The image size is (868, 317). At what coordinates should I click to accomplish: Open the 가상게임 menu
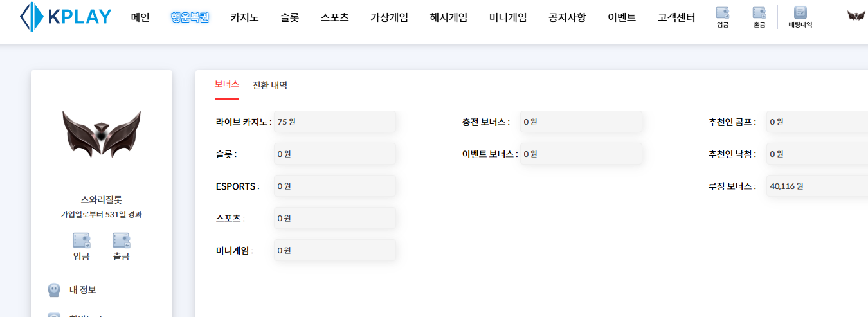coord(389,17)
